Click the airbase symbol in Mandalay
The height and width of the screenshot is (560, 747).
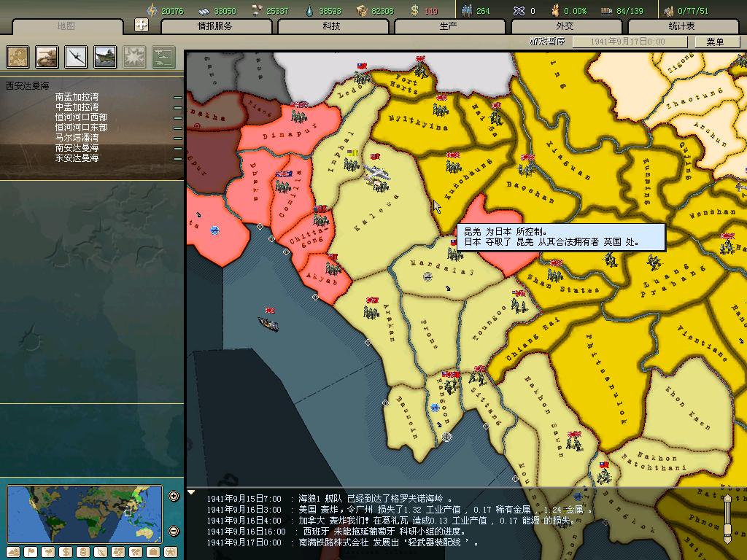427,276
